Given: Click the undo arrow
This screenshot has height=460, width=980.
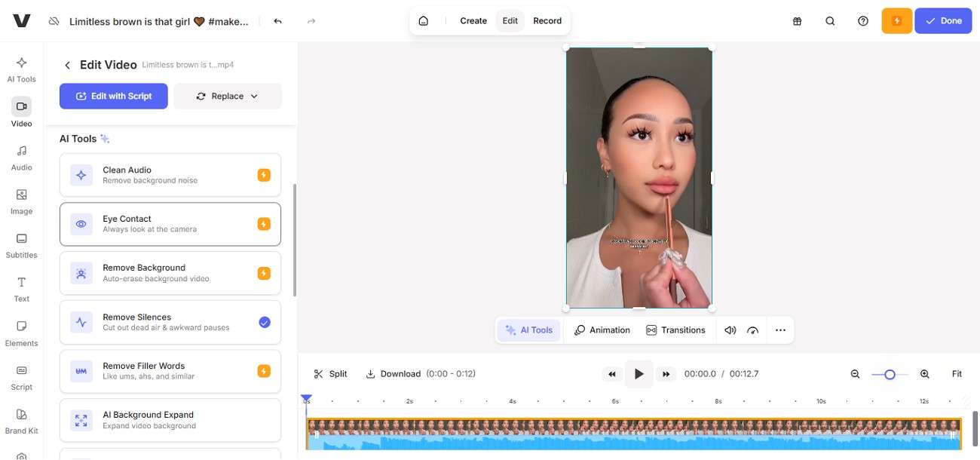Looking at the screenshot, I should click(x=277, y=21).
